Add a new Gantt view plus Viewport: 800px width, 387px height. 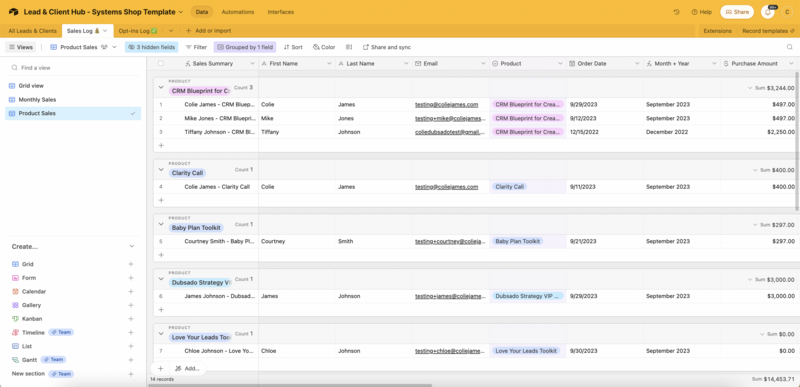point(131,360)
